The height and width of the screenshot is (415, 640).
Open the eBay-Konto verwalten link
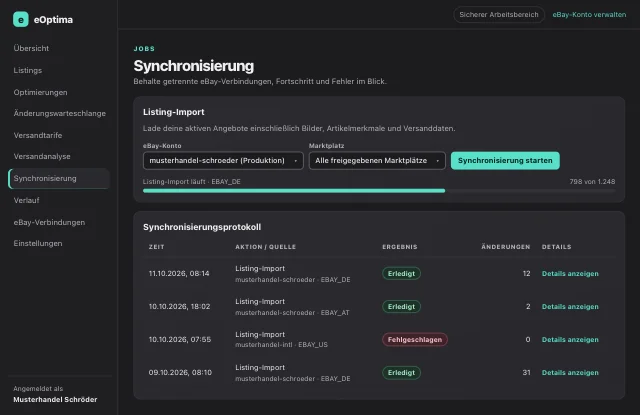pos(589,15)
